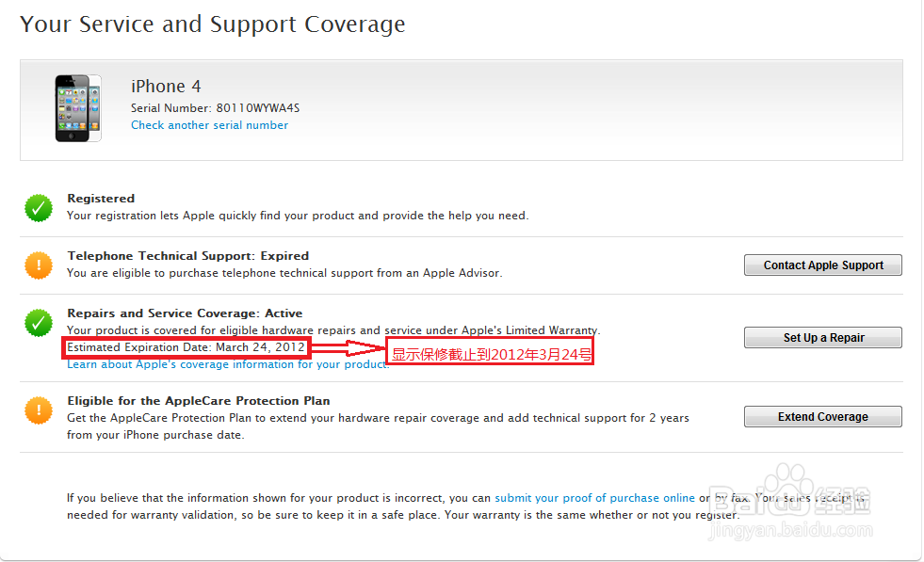
Task: Click the 'Your registration lets Apple quickly find' description
Action: (298, 216)
